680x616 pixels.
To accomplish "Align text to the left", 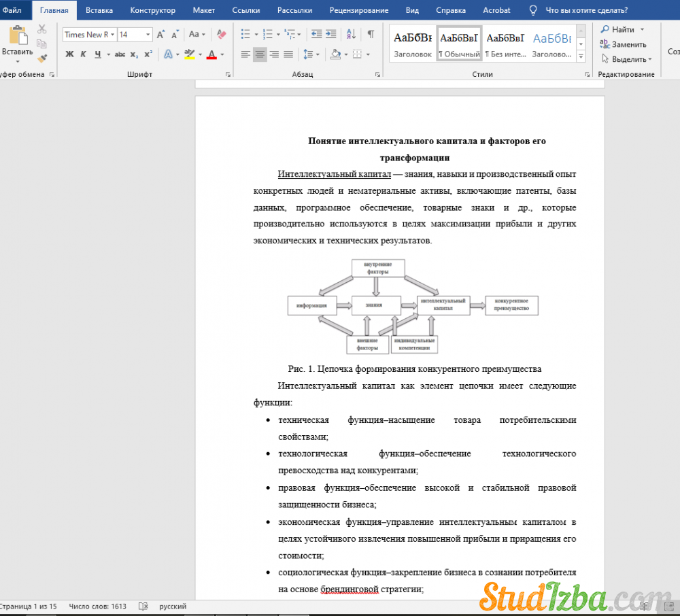I will (245, 54).
